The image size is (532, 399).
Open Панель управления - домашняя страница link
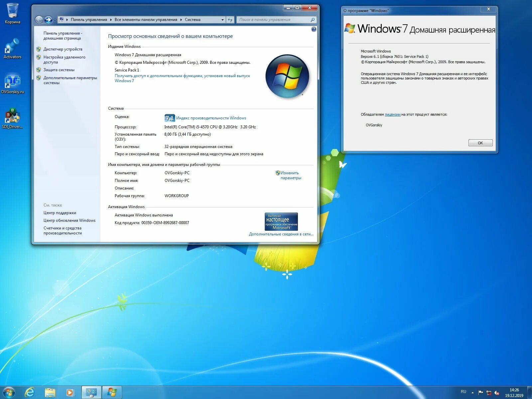pos(63,36)
